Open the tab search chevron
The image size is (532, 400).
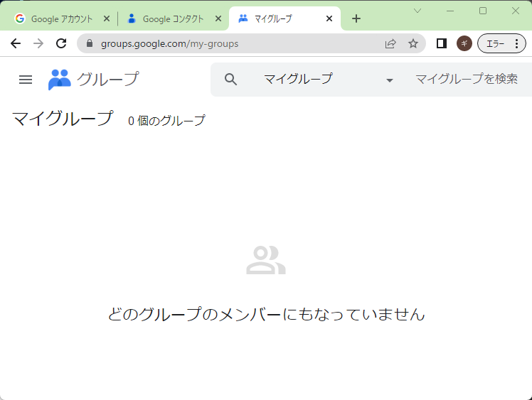coord(417,11)
